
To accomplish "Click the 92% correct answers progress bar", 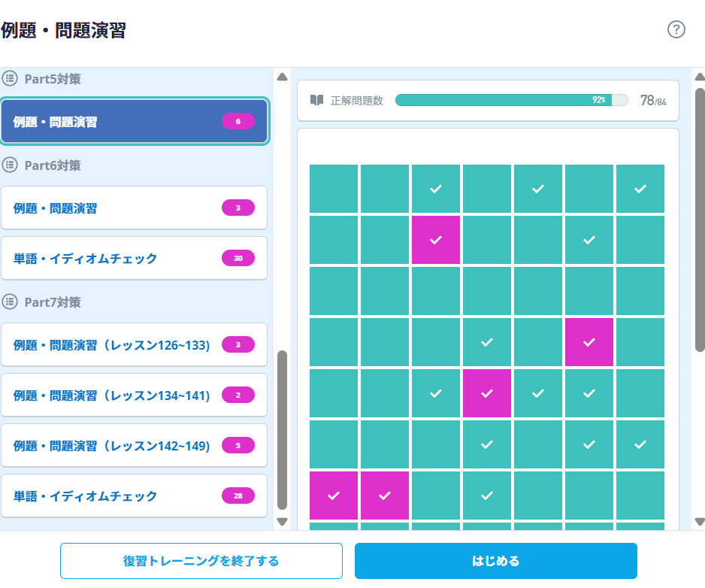I will coord(511,100).
